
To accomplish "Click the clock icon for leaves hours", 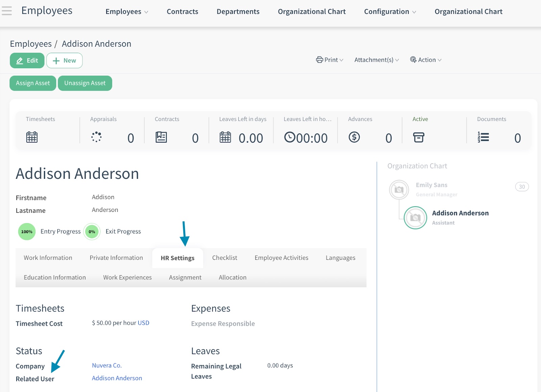I will point(289,137).
